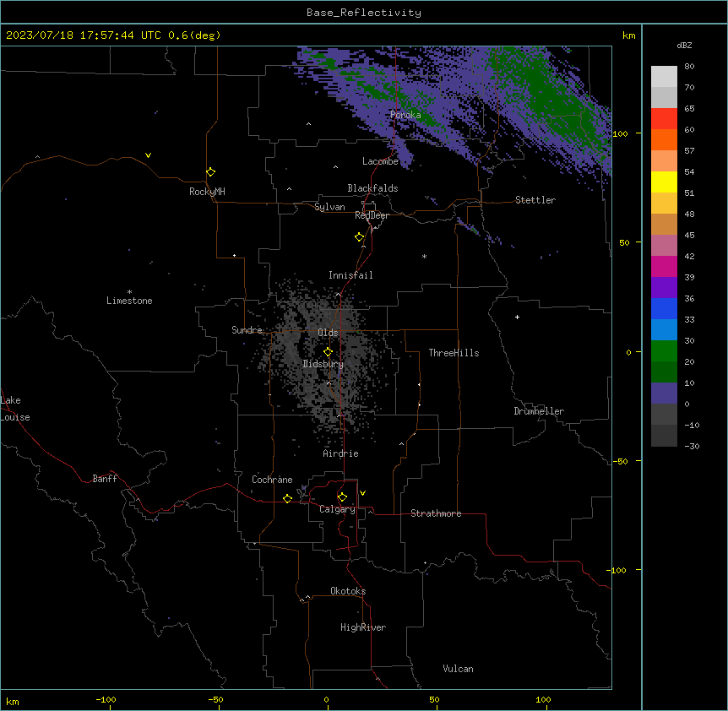Click the Strathmore label
This screenshot has width=728, height=711.
(436, 513)
